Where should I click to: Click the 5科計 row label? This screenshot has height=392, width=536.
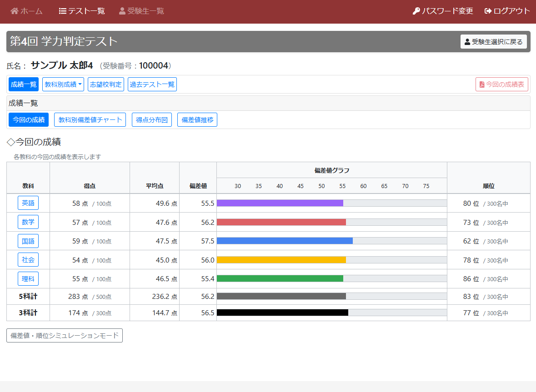point(28,297)
